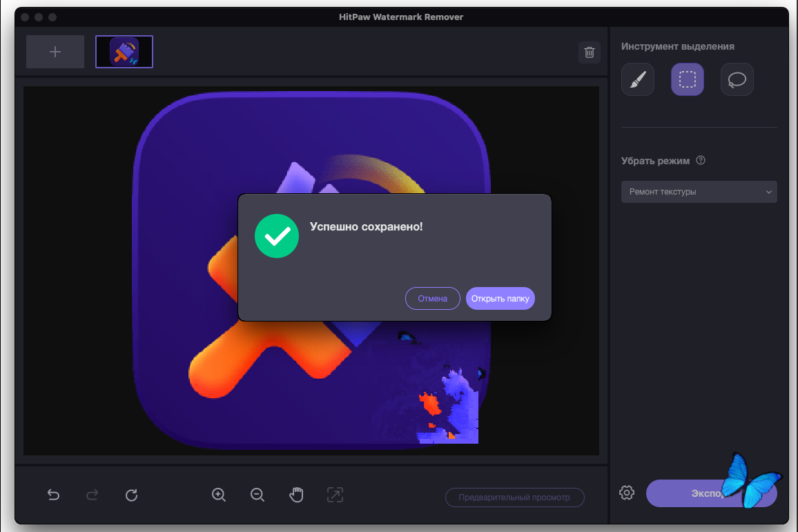Click the Предварительный просмотр button
This screenshot has height=532, width=798.
tap(514, 497)
